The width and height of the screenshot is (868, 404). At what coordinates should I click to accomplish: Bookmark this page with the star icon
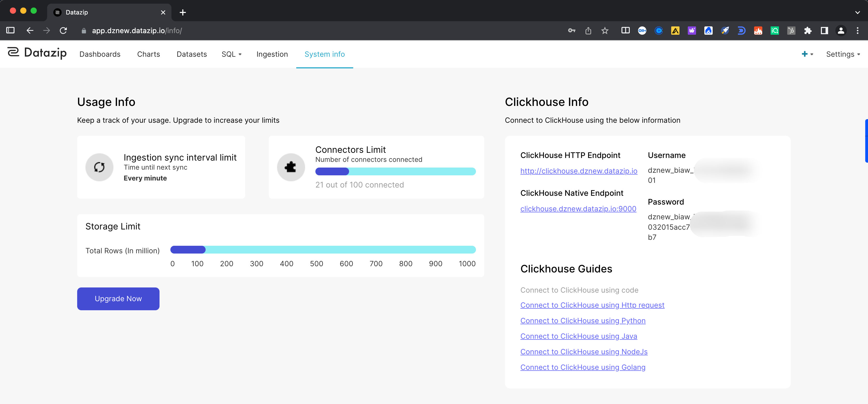[x=605, y=31]
